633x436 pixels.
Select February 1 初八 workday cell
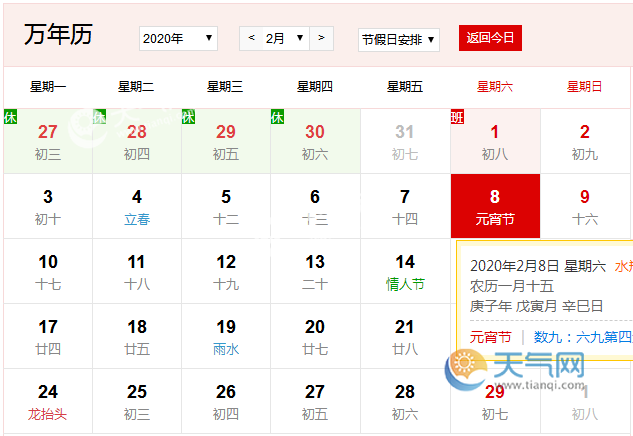495,141
